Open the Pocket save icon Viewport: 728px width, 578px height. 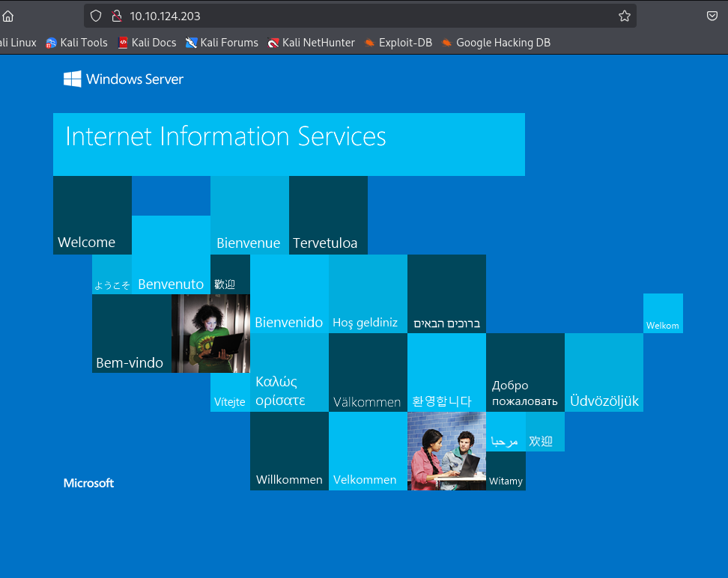[x=712, y=16]
